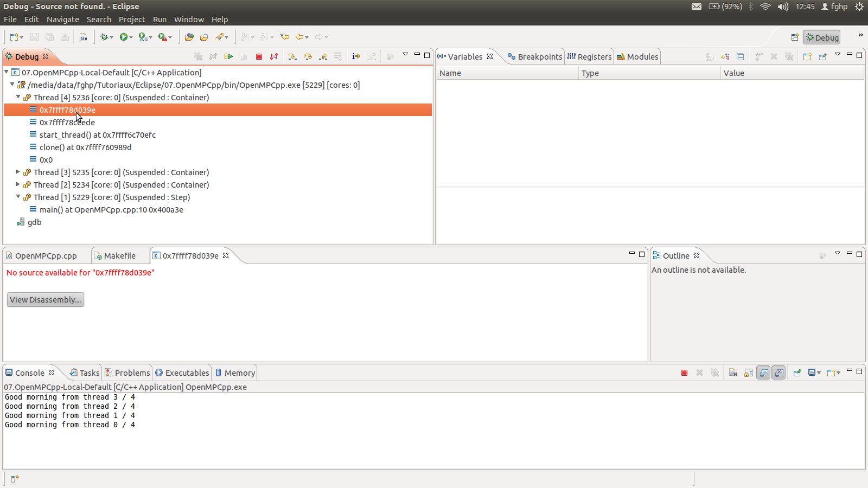This screenshot has width=868, height=488.
Task: Open the Open Console dropdown
Action: coord(838,373)
